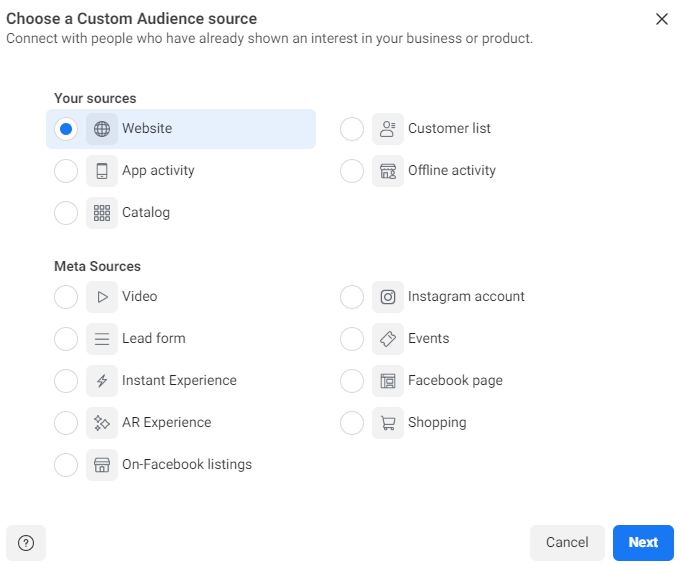Click the Offline activity label text

tap(452, 171)
